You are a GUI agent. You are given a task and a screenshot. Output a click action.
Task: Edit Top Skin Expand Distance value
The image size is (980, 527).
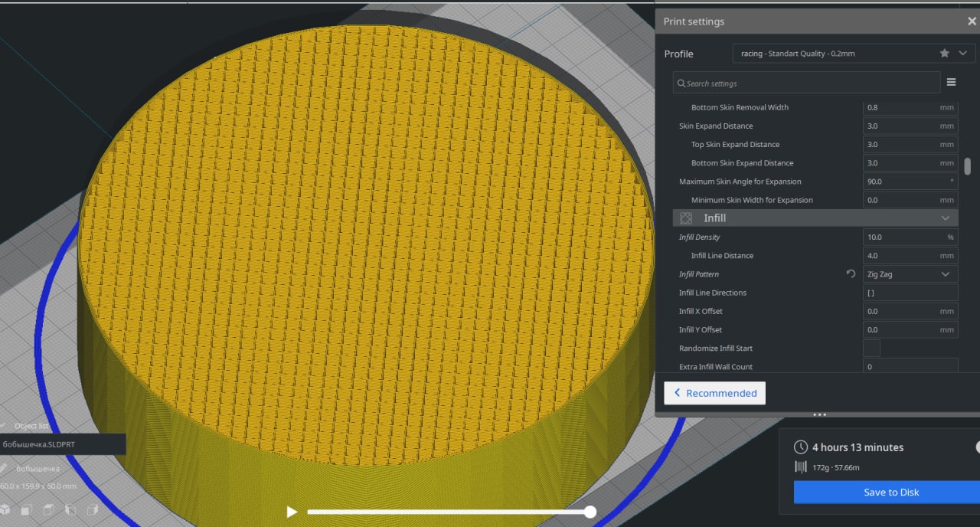(x=910, y=144)
